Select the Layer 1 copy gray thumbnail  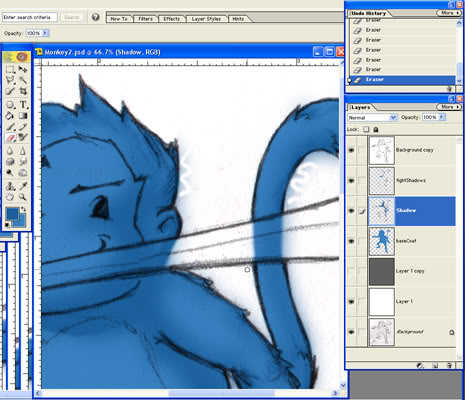click(x=382, y=271)
